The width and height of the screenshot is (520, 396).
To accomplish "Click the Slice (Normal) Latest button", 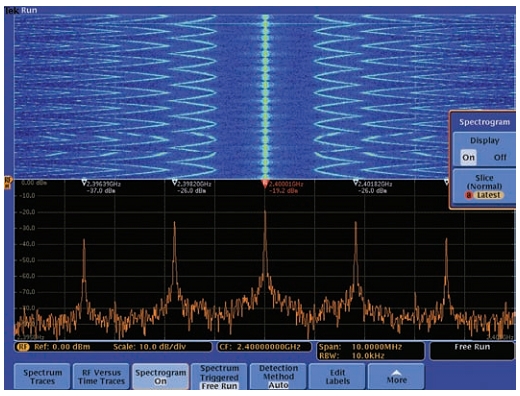I will click(x=484, y=186).
